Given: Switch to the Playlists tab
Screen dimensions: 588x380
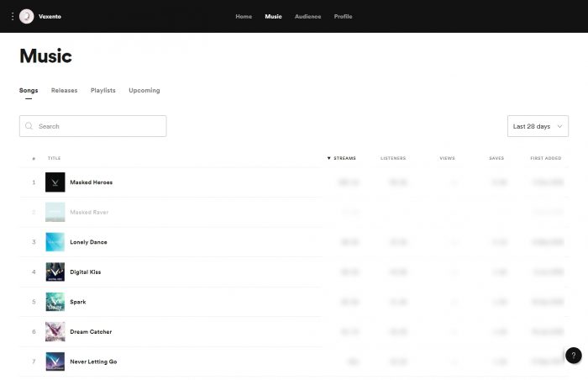Looking at the screenshot, I should point(103,90).
